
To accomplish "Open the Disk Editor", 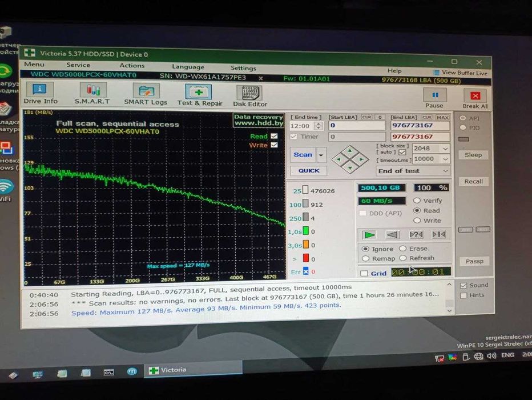I will point(251,97).
